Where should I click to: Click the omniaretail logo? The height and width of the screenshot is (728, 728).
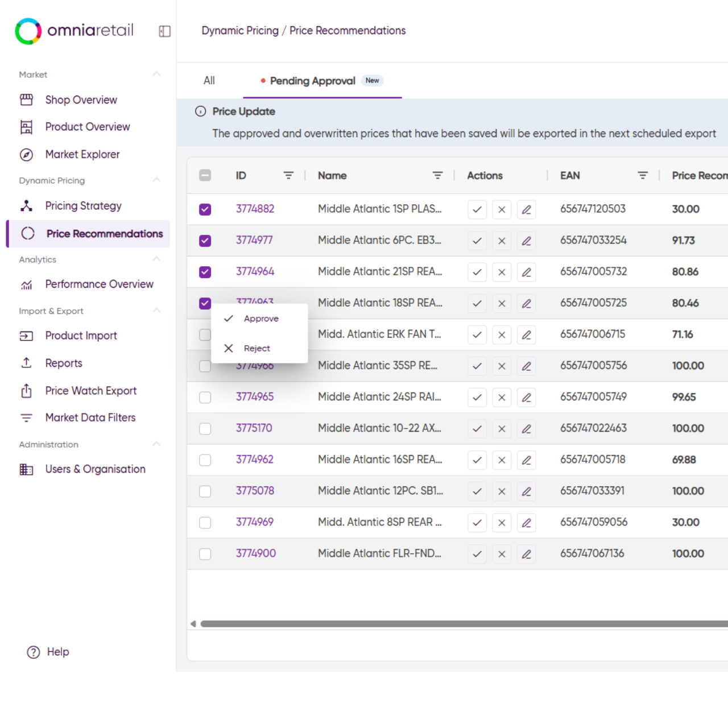click(x=75, y=31)
